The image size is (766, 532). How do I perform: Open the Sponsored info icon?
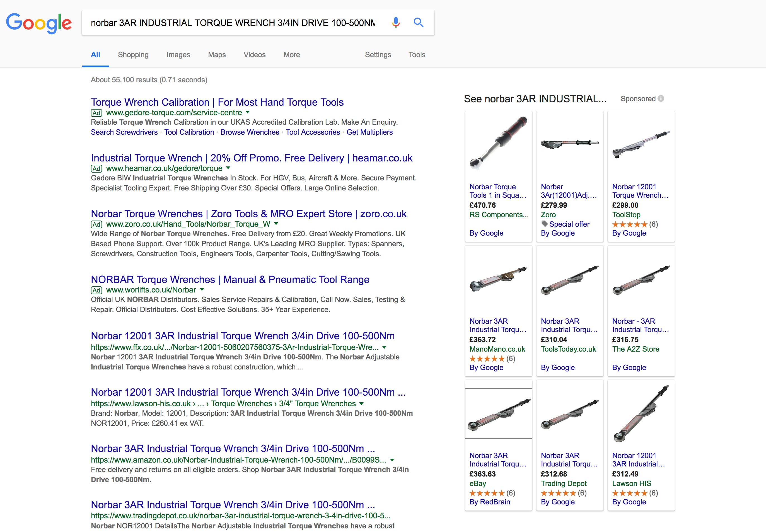[661, 99]
